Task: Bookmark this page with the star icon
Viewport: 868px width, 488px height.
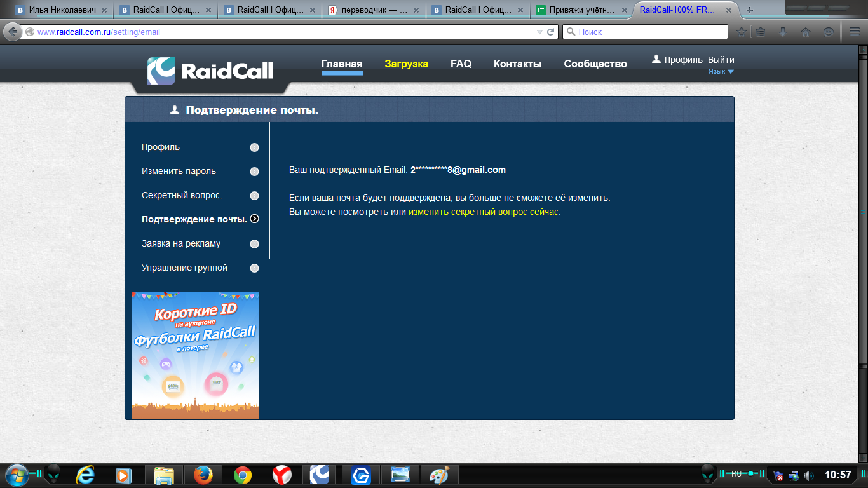Action: (741, 32)
